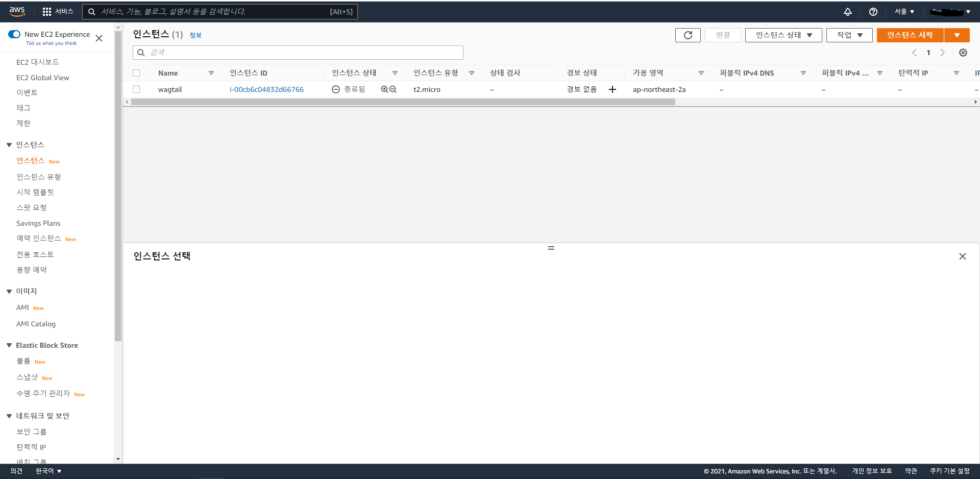Sort by 퍼블릭 IPv4 DNS column arrow
Screen dimensions: 980x479
(803, 73)
